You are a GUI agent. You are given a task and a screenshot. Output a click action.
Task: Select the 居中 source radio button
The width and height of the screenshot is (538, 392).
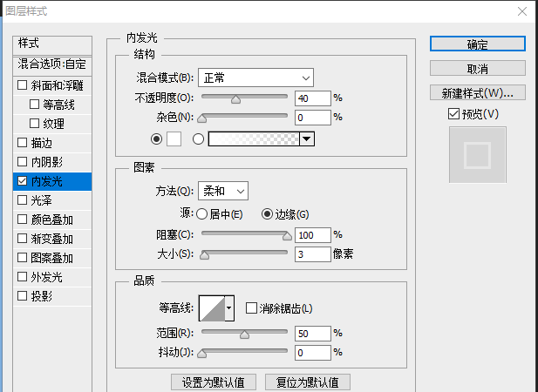click(201, 214)
